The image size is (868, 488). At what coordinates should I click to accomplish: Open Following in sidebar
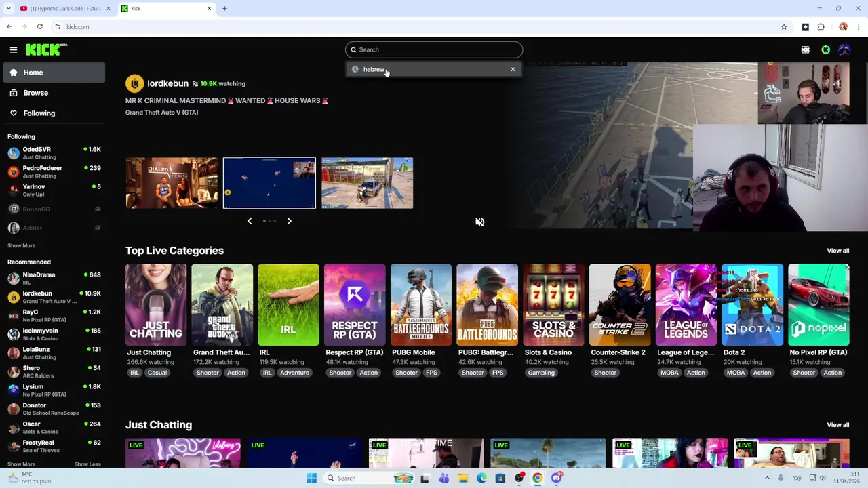pos(53,113)
